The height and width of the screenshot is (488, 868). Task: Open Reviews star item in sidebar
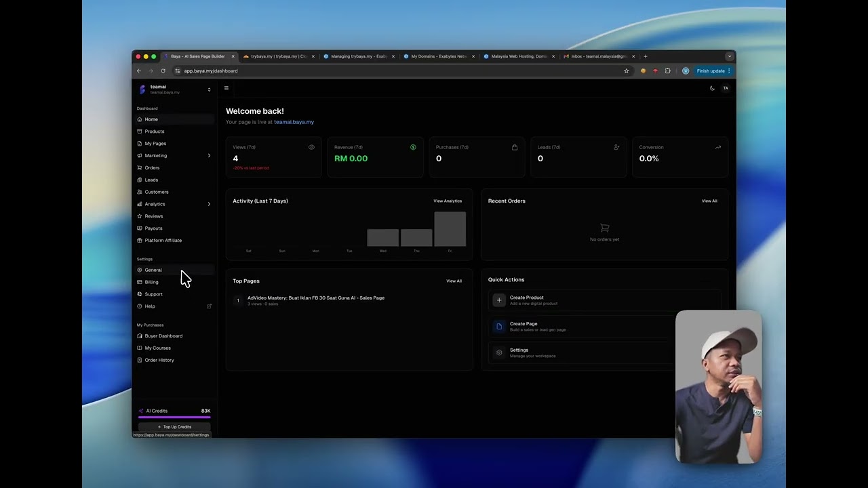pos(174,216)
